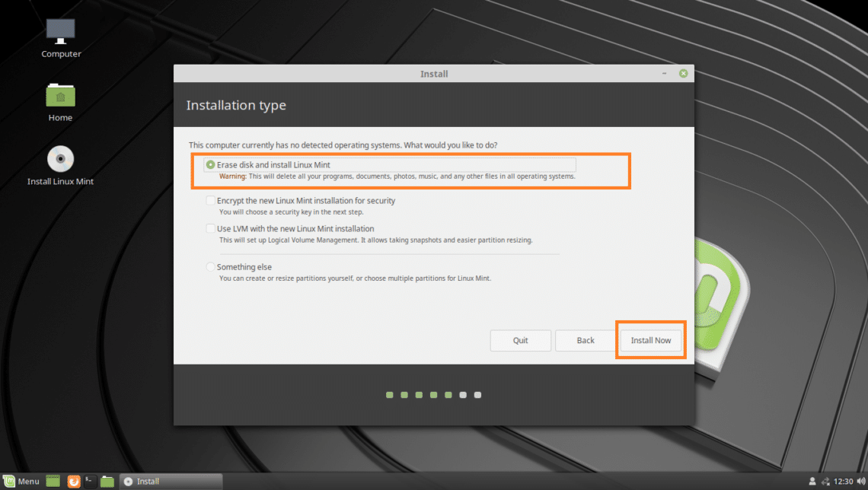
Task: Click the Install window title bar text
Action: point(434,74)
